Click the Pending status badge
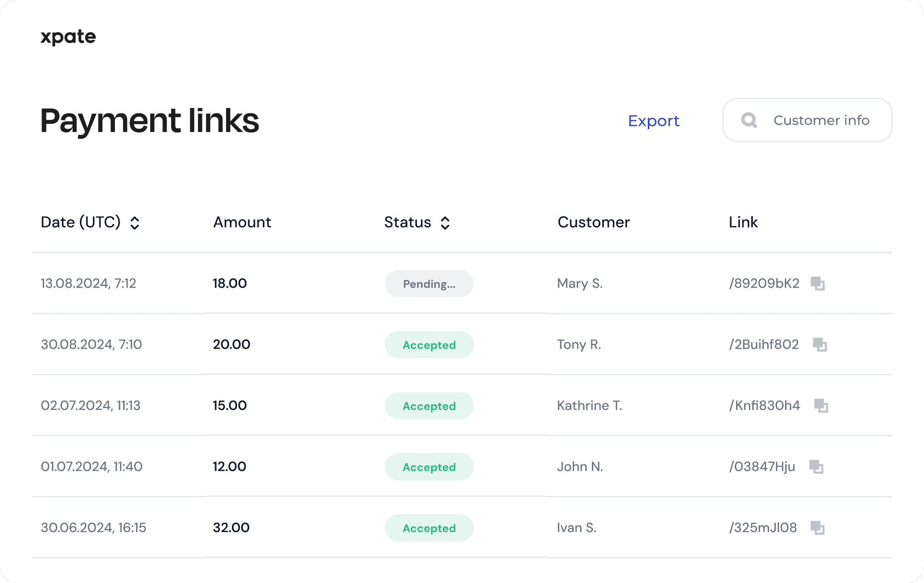924x583 pixels. pos(429,284)
